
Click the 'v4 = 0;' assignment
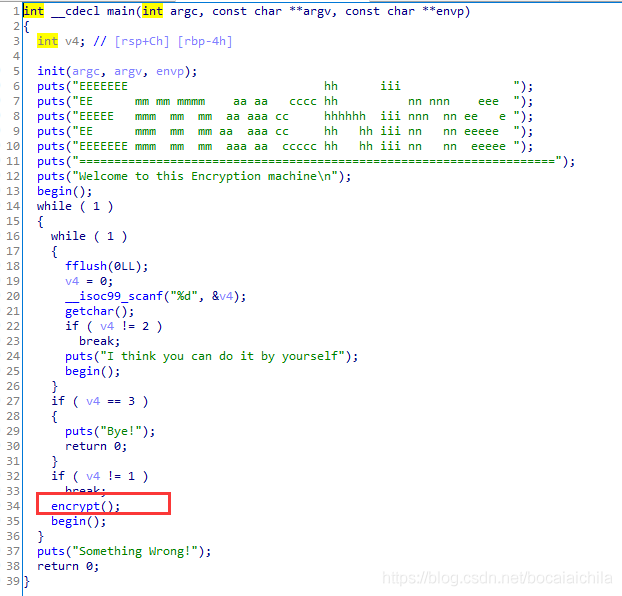(89, 281)
